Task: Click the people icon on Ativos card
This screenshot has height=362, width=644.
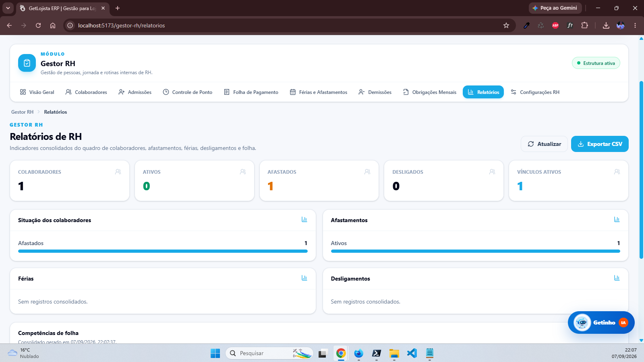Action: pyautogui.click(x=243, y=172)
